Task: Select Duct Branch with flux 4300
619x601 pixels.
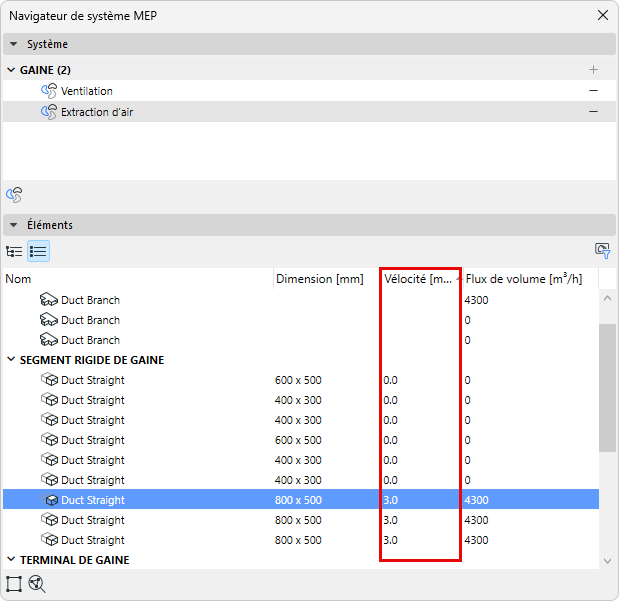Action: pos(301,300)
